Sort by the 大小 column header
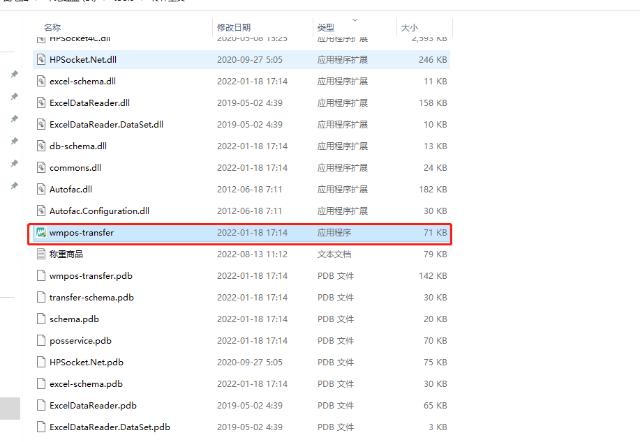Screen dimensions: 640x442 coord(409,25)
